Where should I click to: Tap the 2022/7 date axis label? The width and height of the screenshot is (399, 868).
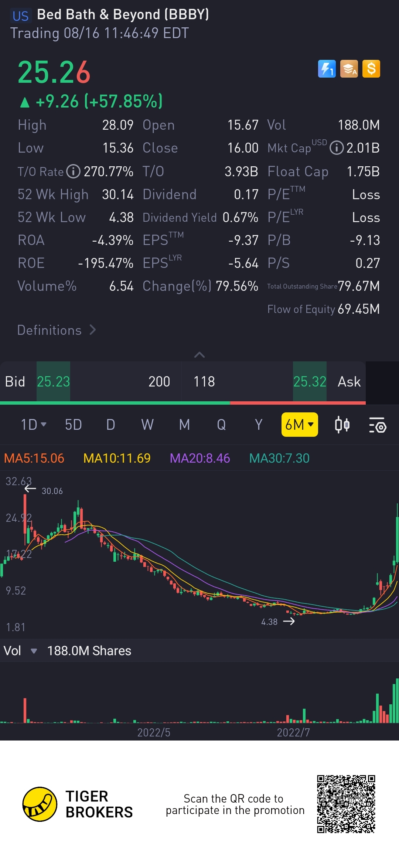293,732
